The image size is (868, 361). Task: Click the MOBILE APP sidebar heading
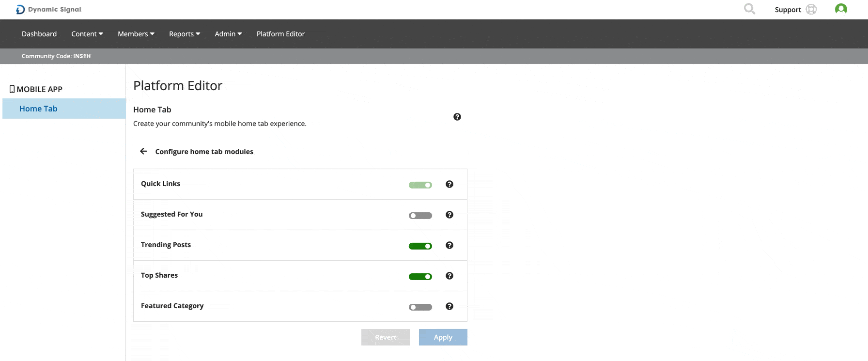tap(40, 89)
